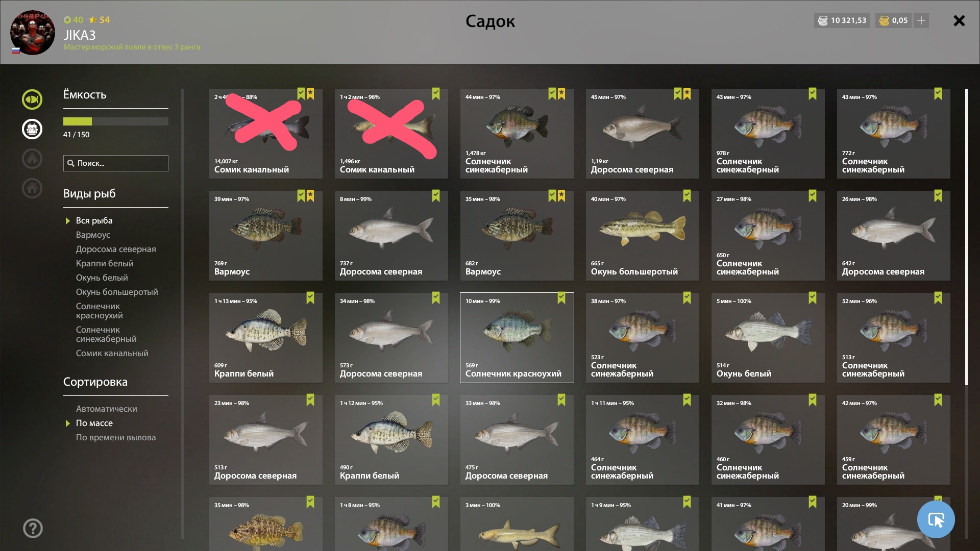Click the capacity progress bar
This screenshot has width=980, height=551.
[x=116, y=121]
